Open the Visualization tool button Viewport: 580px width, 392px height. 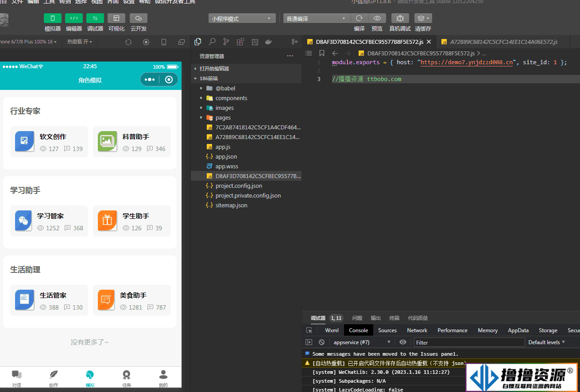click(116, 18)
